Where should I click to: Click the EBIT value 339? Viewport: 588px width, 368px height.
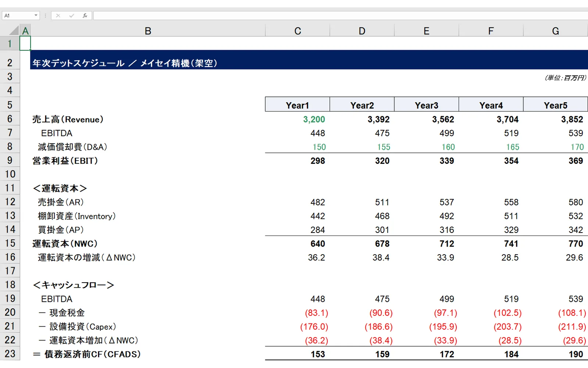click(x=447, y=161)
